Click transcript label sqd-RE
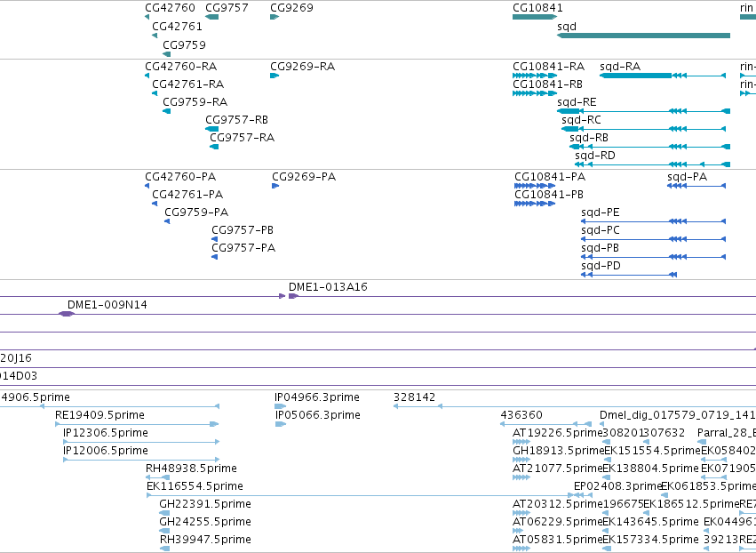The width and height of the screenshot is (756, 553). (x=577, y=102)
